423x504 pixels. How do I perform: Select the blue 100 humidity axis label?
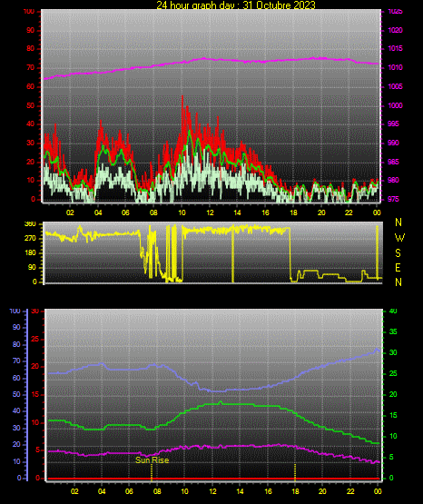(15, 311)
